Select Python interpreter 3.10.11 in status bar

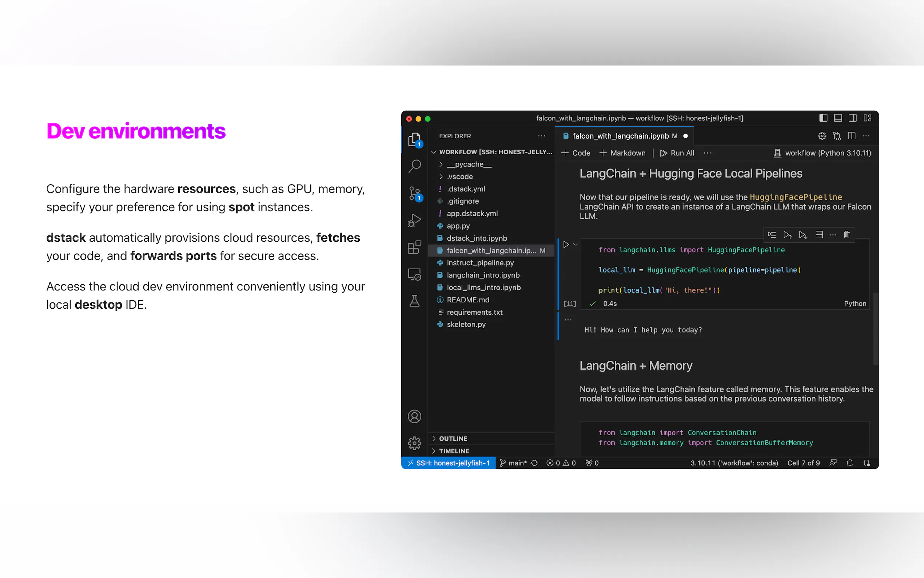pyautogui.click(x=734, y=463)
